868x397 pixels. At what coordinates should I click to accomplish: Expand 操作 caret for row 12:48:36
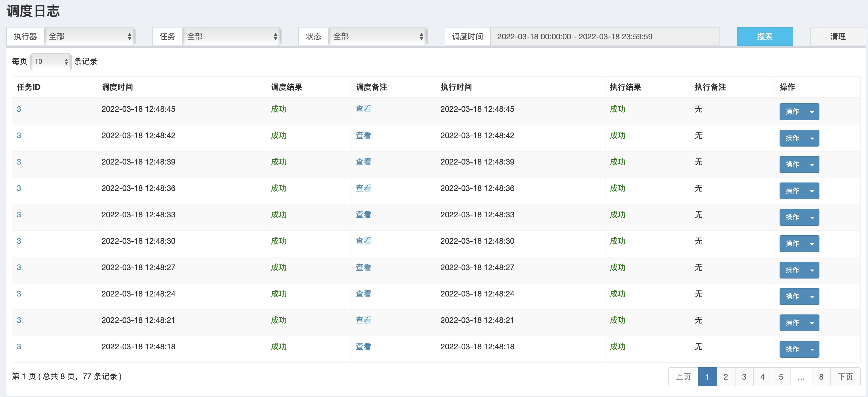[812, 191]
